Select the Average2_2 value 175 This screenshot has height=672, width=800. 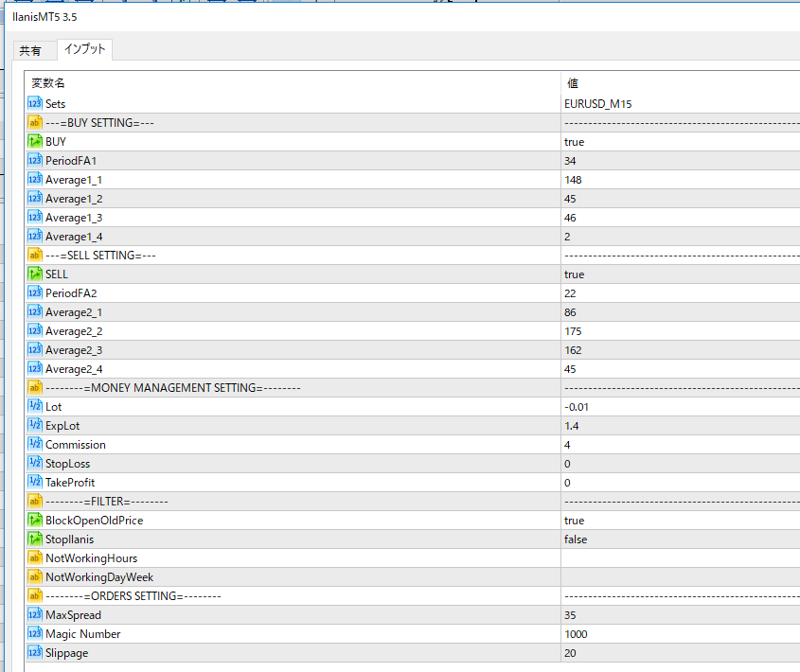(x=573, y=331)
